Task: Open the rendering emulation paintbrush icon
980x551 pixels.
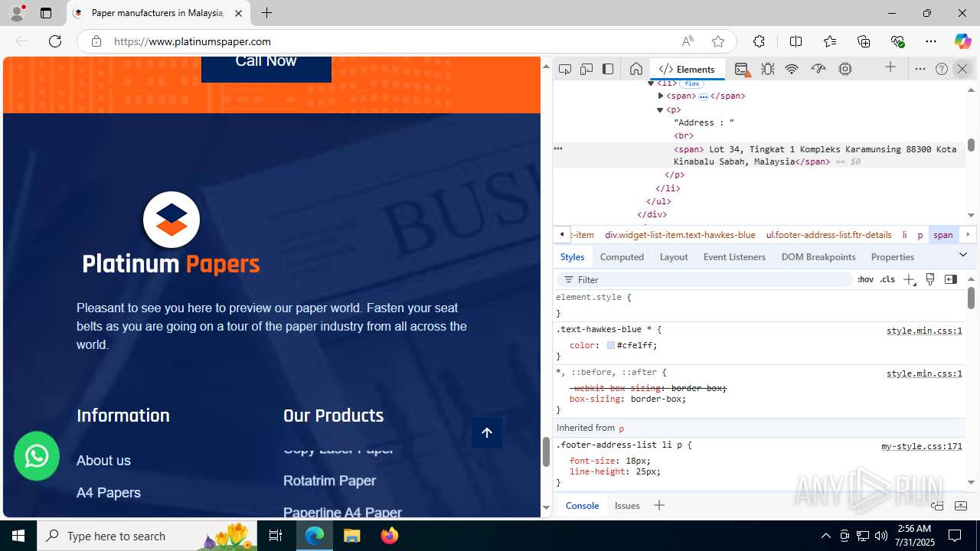Action: click(x=930, y=279)
